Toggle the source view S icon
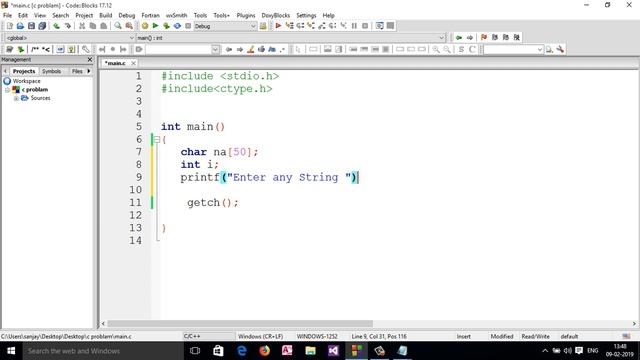640x360 pixels. coord(461,49)
